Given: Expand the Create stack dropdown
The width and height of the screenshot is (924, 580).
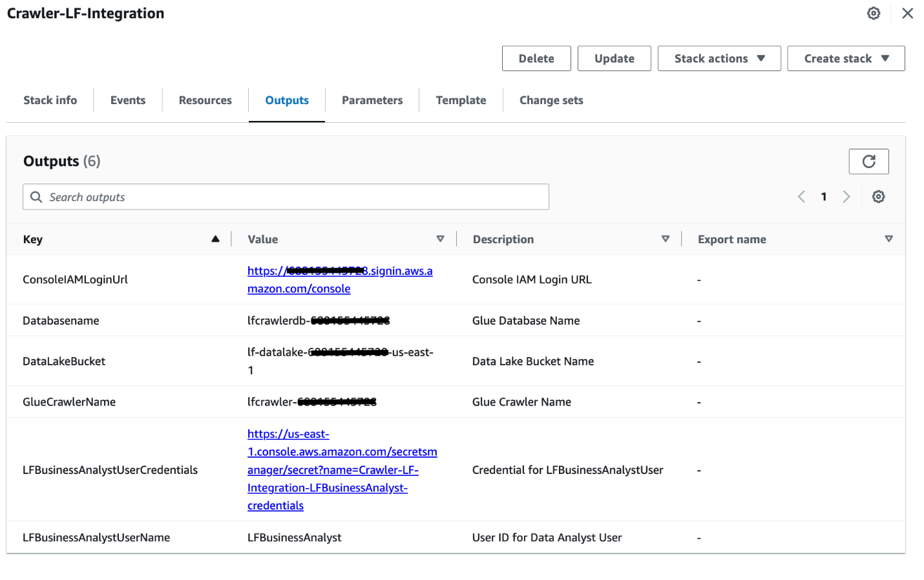Looking at the screenshot, I should click(x=846, y=58).
